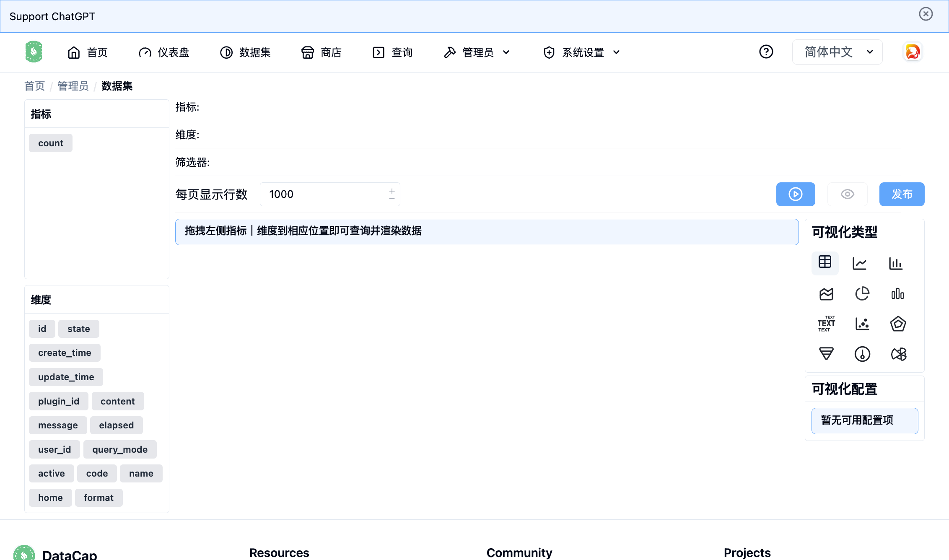Decrease rows per page with minus stepper
The width and height of the screenshot is (949, 560).
point(392,199)
